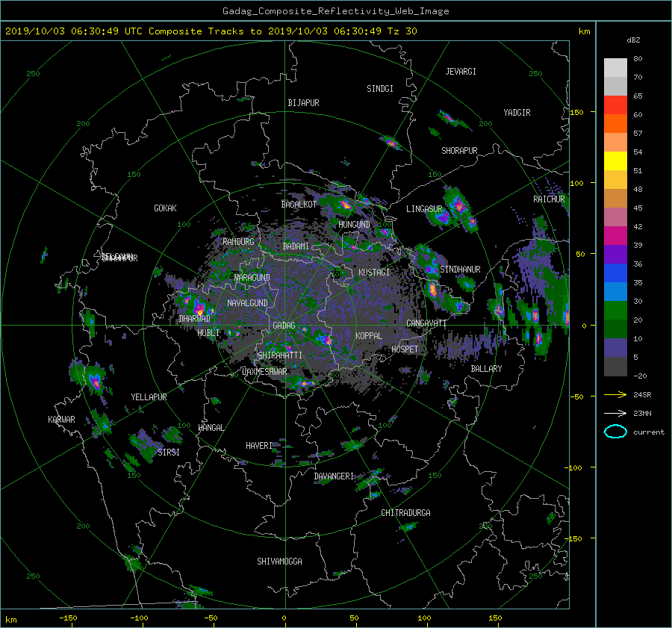Select the lightest gray band at legend top
The width and height of the screenshot is (672, 628).
(x=615, y=67)
